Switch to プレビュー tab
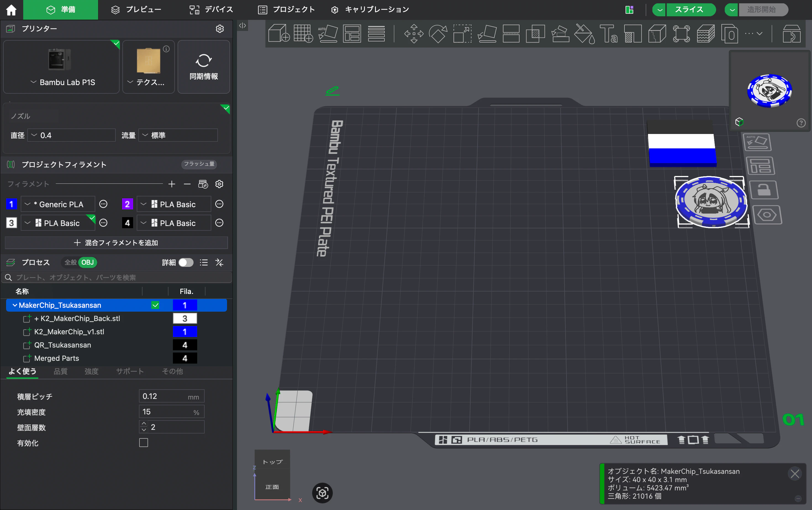This screenshot has height=510, width=812. tap(136, 10)
